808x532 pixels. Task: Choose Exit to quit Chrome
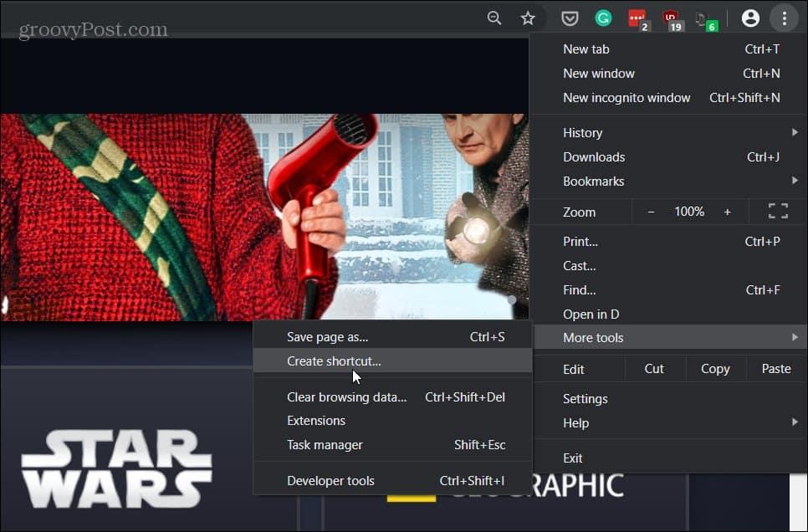pos(668,458)
